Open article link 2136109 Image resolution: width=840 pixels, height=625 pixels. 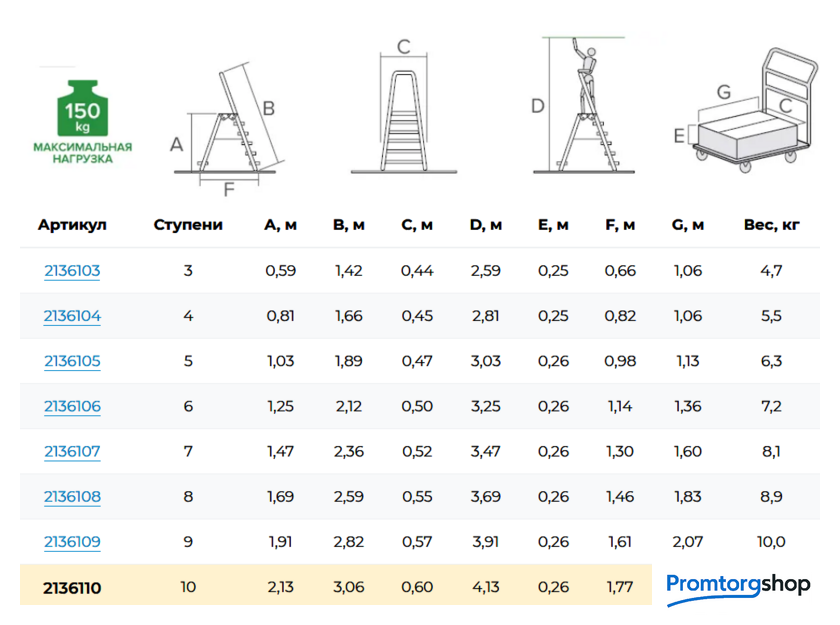pos(72,542)
